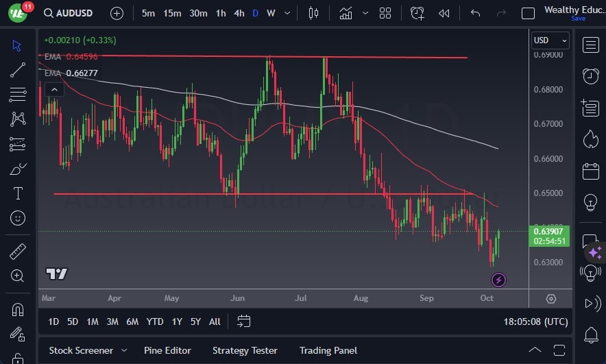Open chart settings gear icon
This screenshot has height=364, width=606.
click(551, 299)
